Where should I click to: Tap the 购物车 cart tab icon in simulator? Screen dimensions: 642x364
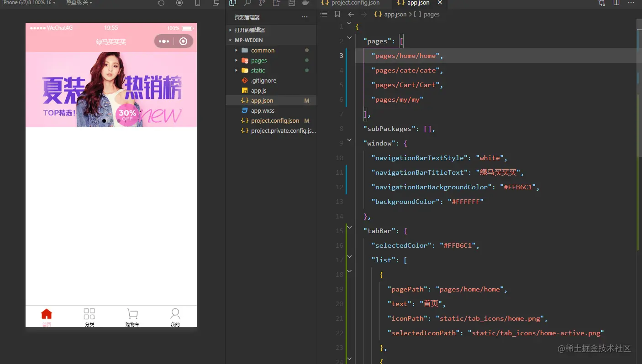132,314
